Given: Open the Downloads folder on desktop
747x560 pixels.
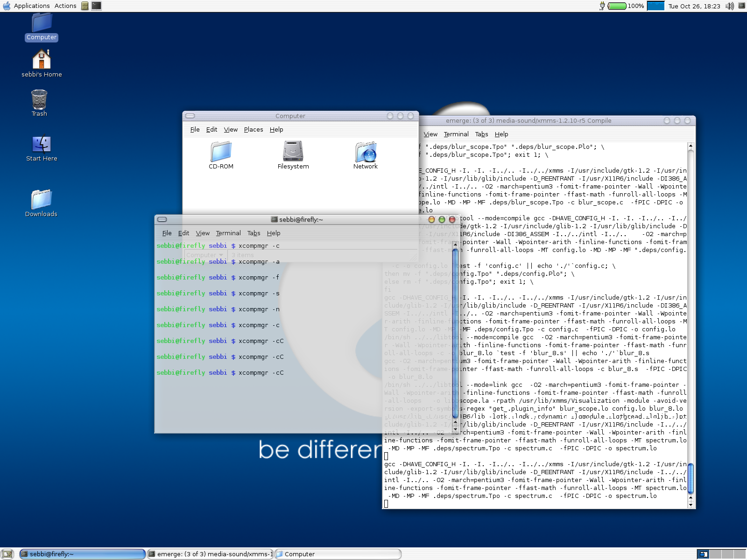Looking at the screenshot, I should click(41, 200).
